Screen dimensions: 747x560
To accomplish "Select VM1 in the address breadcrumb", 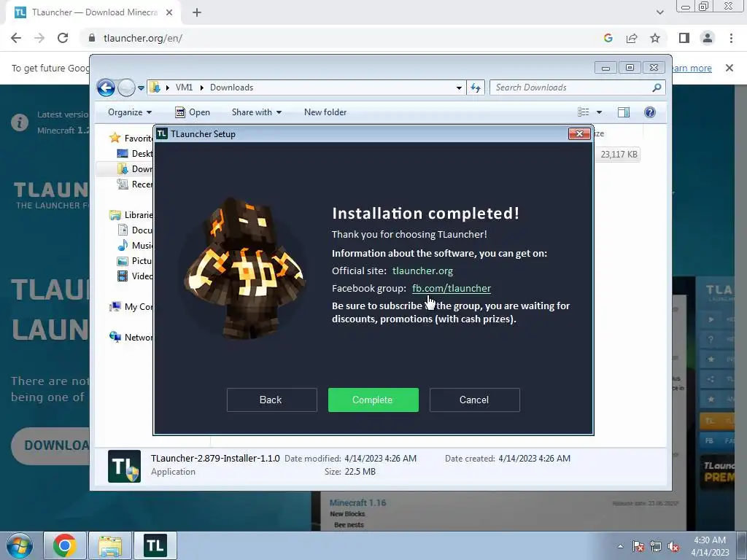I will click(x=184, y=87).
